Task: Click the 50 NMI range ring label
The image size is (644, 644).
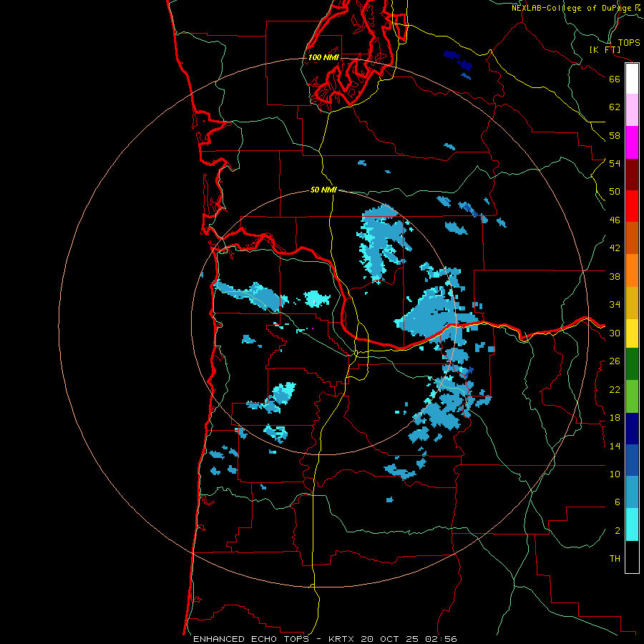Action: [323, 190]
